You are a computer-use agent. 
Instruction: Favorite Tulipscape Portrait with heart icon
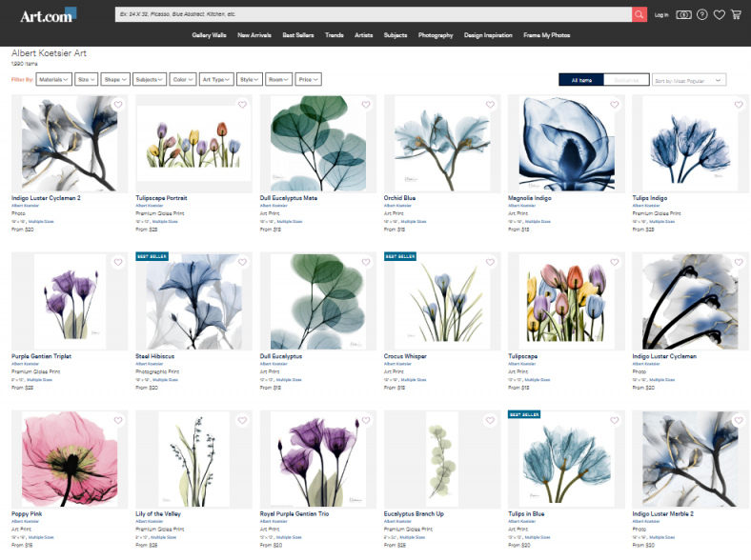pyautogui.click(x=242, y=105)
